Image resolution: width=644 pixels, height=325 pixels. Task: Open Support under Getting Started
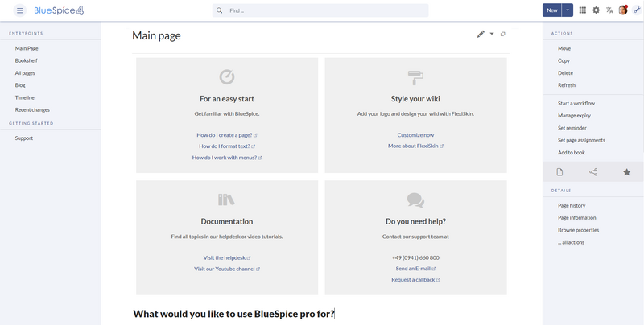pos(24,138)
